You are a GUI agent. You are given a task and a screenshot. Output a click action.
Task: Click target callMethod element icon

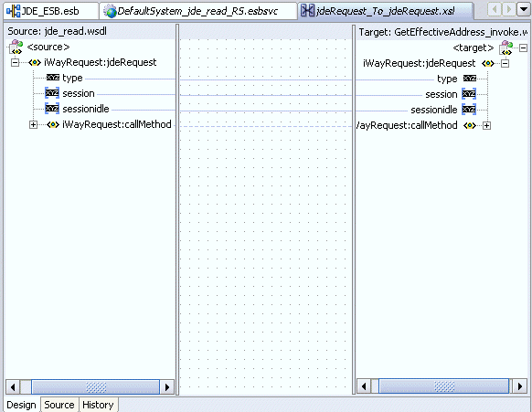click(470, 125)
